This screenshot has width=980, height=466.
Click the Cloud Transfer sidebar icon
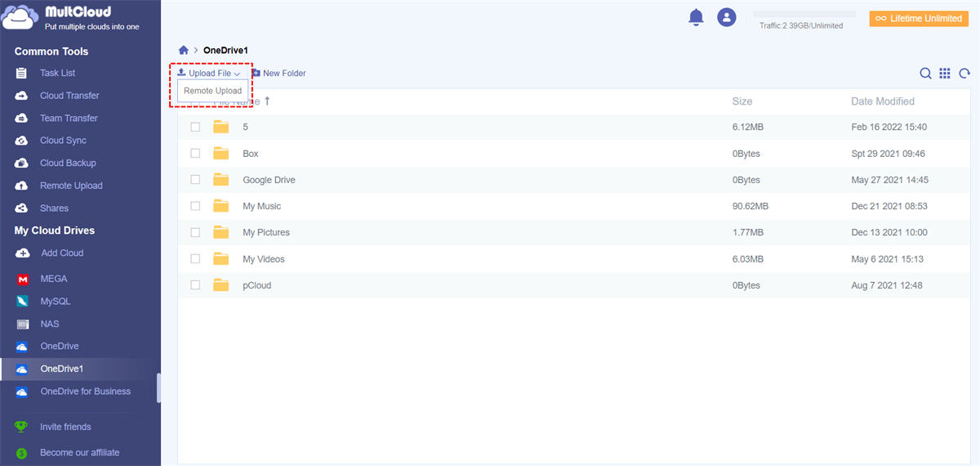tap(23, 96)
